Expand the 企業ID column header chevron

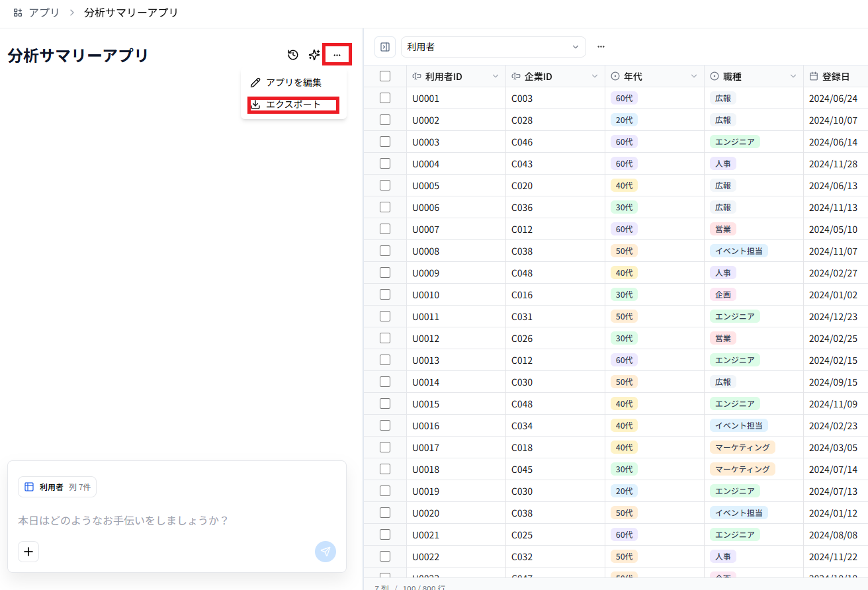click(x=595, y=77)
